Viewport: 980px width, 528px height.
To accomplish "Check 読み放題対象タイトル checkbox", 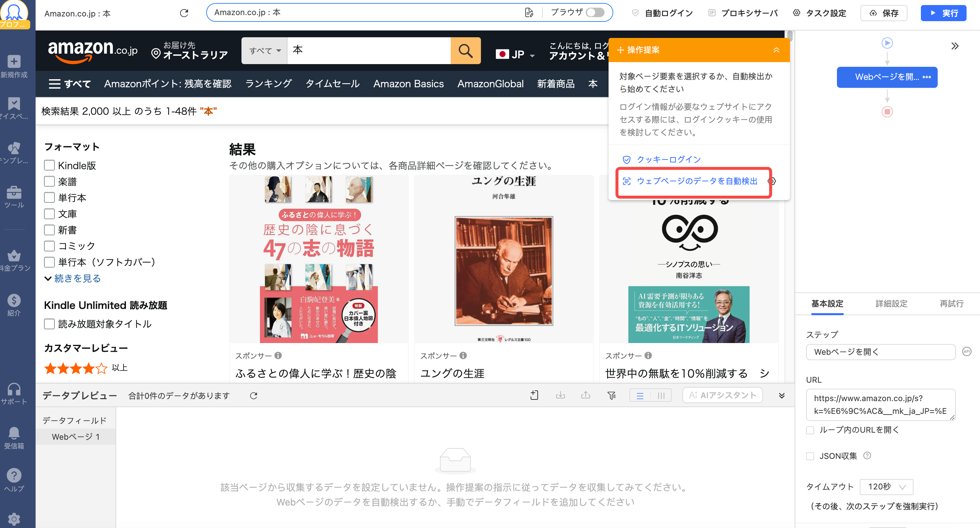I will pos(49,324).
